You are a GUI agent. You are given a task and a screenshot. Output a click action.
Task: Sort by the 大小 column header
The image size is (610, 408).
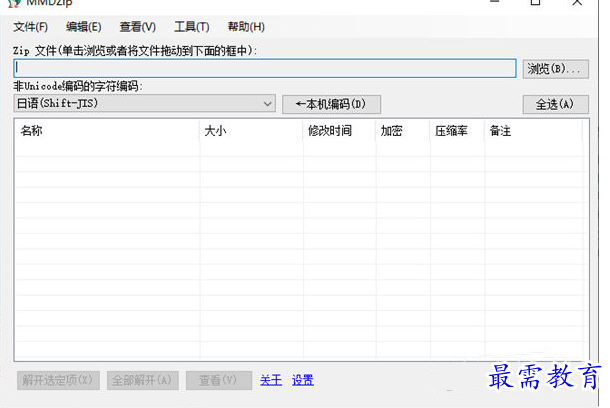(251, 131)
